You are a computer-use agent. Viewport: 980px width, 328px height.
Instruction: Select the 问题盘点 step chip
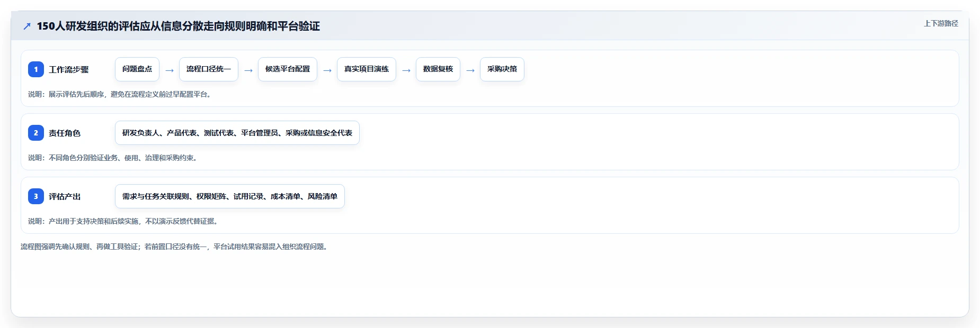coord(137,69)
